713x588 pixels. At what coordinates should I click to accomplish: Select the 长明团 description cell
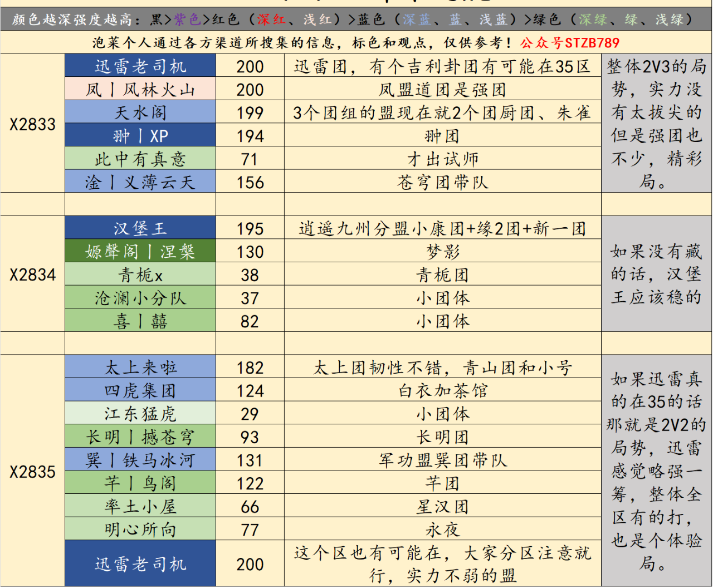(443, 437)
